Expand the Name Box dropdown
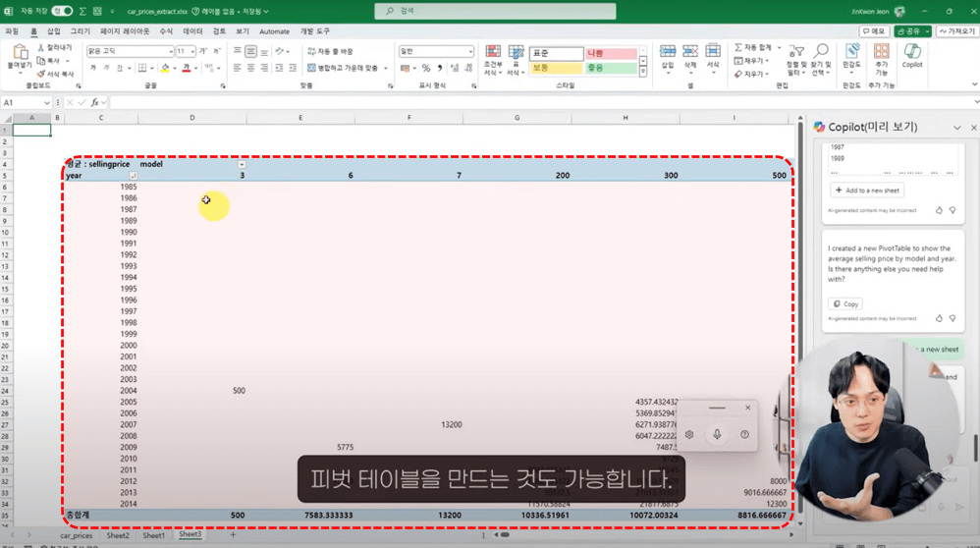 tap(47, 102)
